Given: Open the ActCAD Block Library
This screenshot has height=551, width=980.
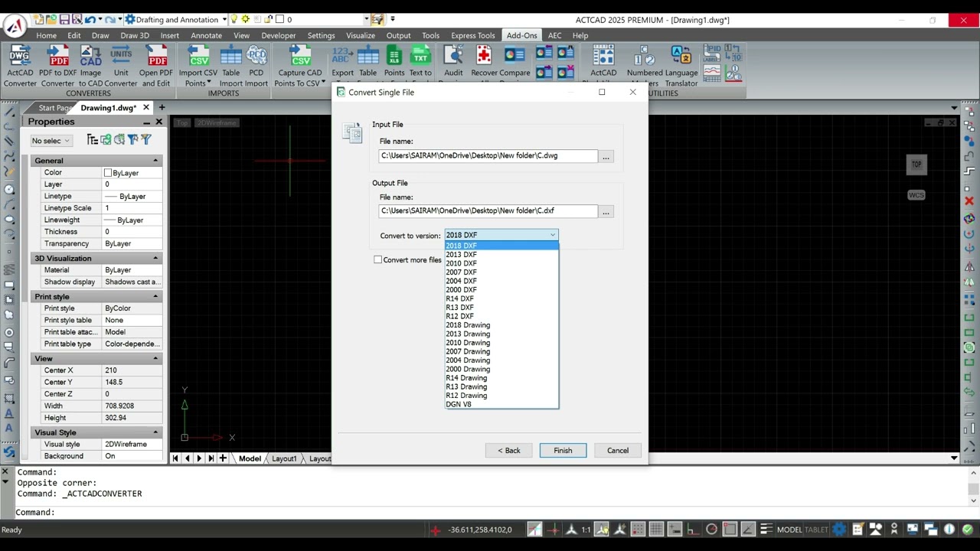Looking at the screenshot, I should 603,61.
